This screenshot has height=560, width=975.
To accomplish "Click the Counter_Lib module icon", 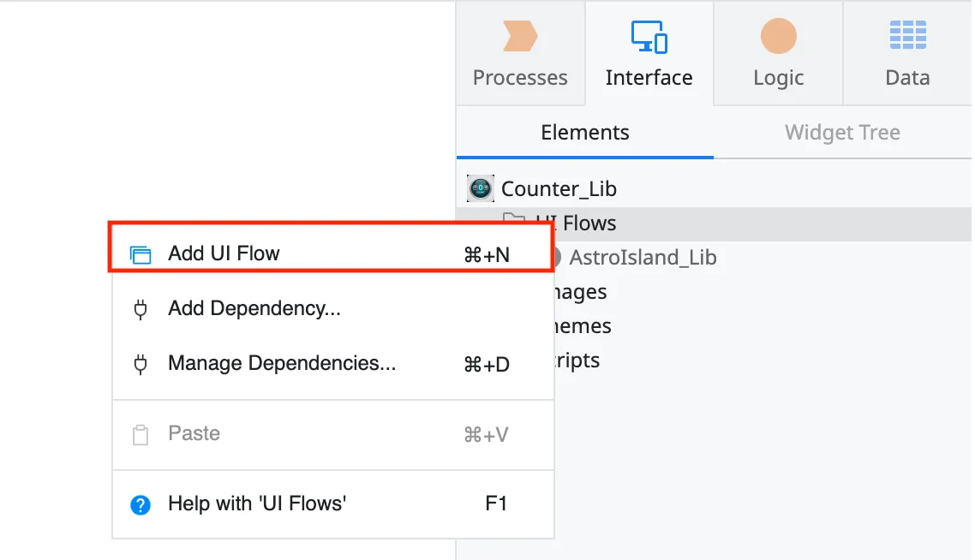I will coord(480,188).
